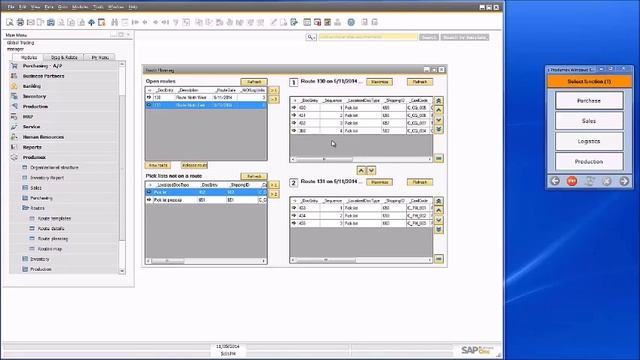Move Route 130 item up one

[439, 110]
